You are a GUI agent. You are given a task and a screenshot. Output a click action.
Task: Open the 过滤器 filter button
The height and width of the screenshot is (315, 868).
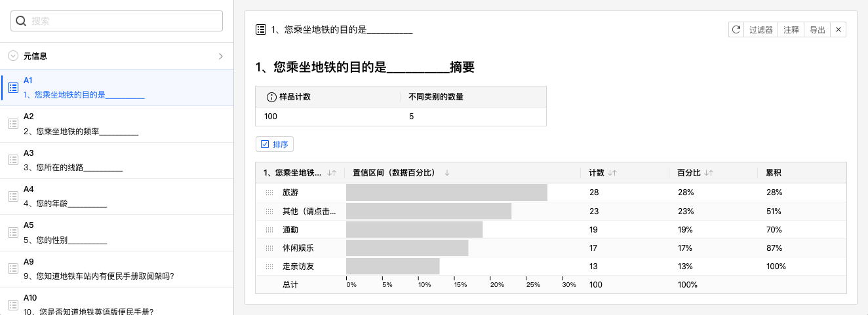coord(761,29)
